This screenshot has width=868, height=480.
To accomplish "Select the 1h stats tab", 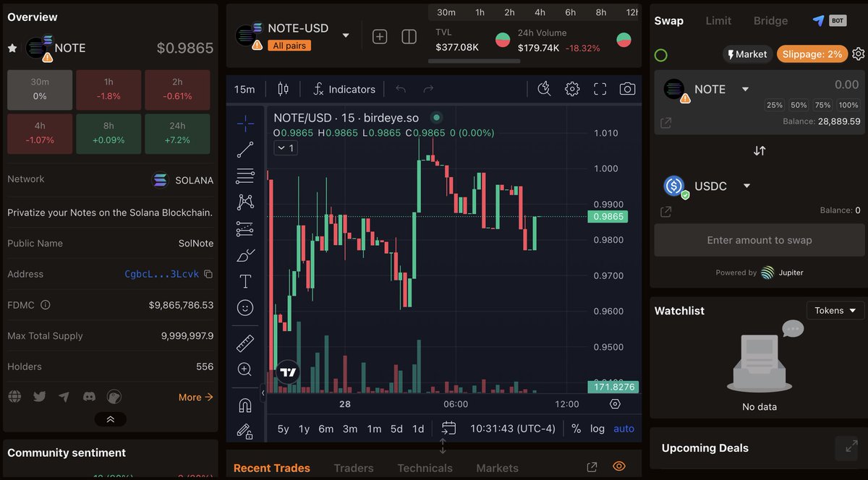I will 480,12.
